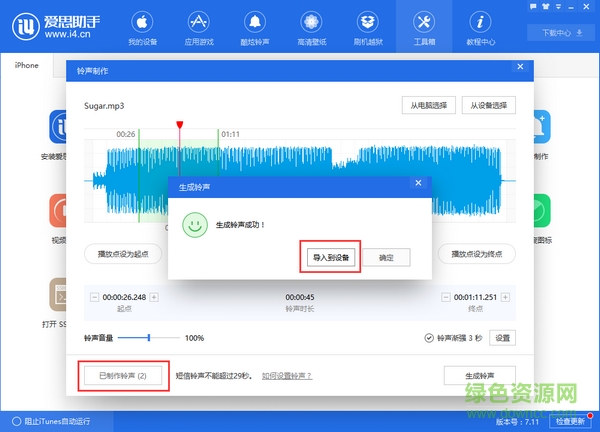
Task: Click the red playhead marker on the waveform
Action: (x=180, y=125)
